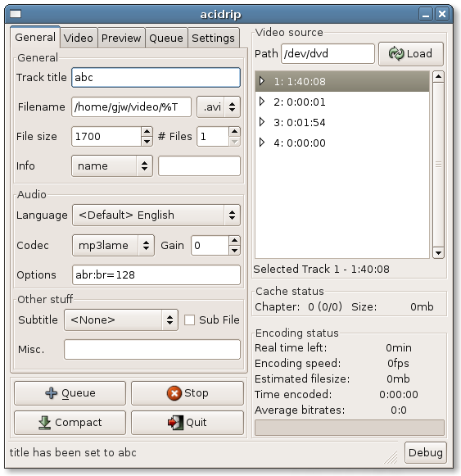Expand track 1: 1:40:08
Screen dimensions: 461x476
[x=262, y=81]
